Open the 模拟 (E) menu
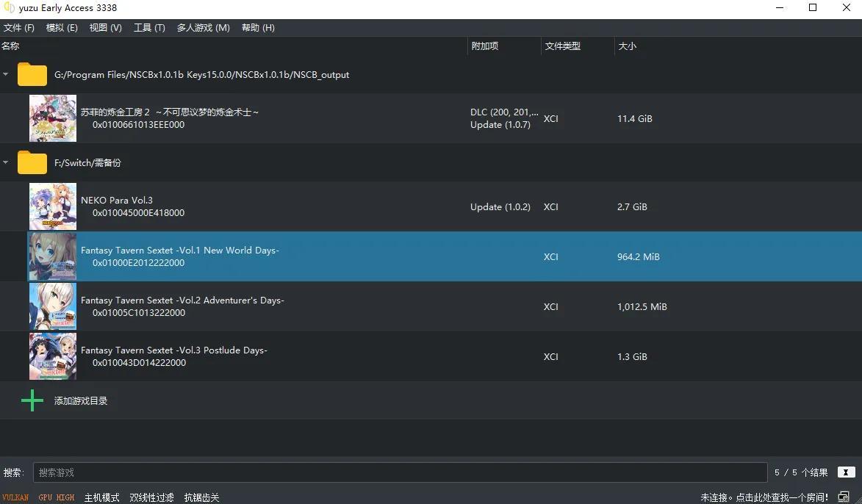 pyautogui.click(x=62, y=27)
